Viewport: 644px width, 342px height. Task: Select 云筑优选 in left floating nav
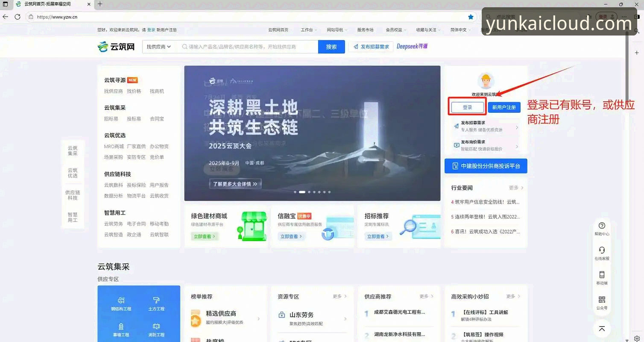[x=73, y=173]
